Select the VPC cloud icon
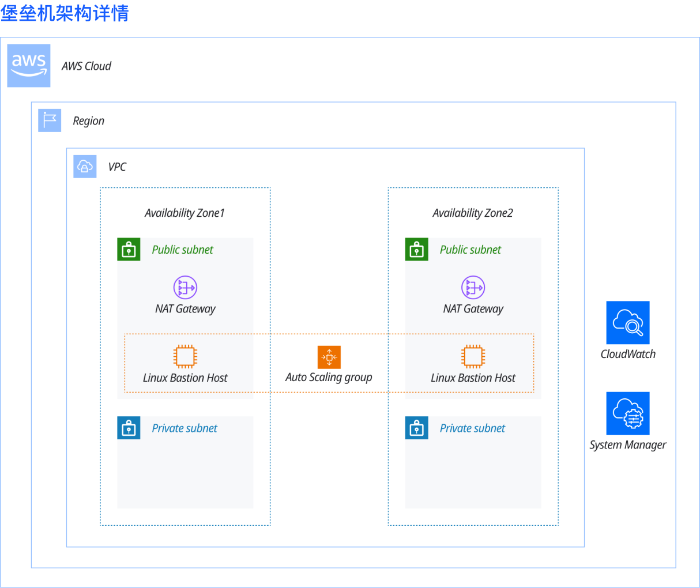Image resolution: width=700 pixels, height=588 pixels. pyautogui.click(x=85, y=167)
